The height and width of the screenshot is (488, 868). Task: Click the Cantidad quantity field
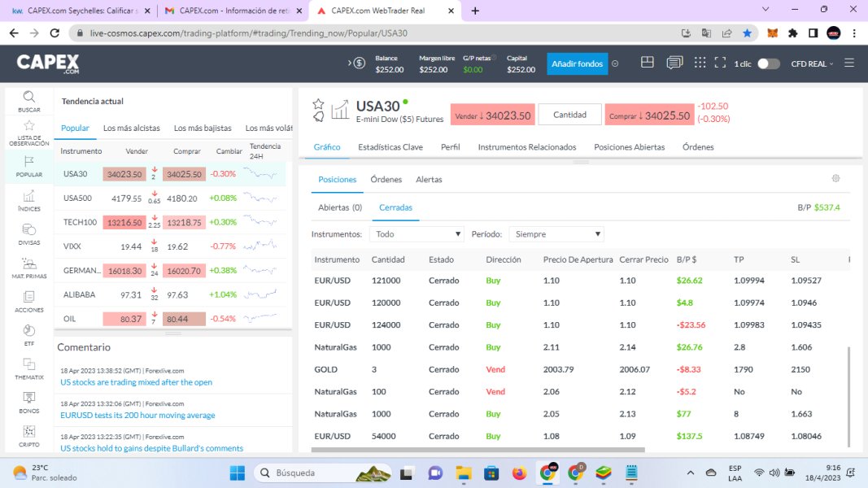coord(569,115)
